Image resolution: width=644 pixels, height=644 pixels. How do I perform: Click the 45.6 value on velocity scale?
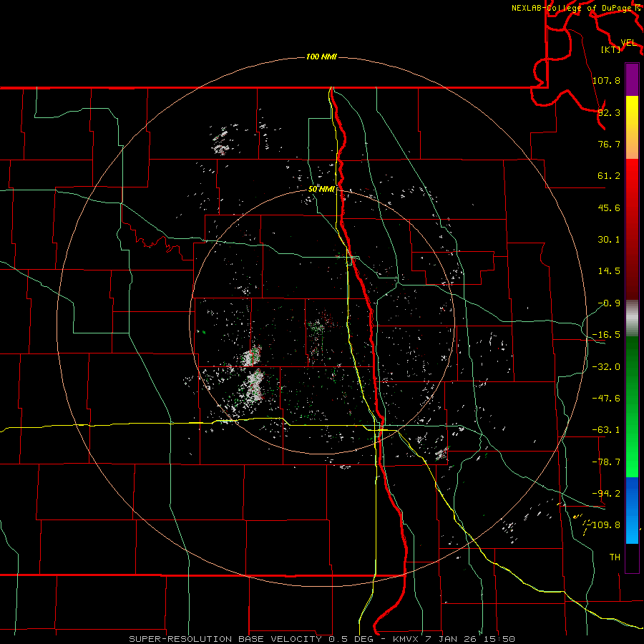[x=609, y=208]
